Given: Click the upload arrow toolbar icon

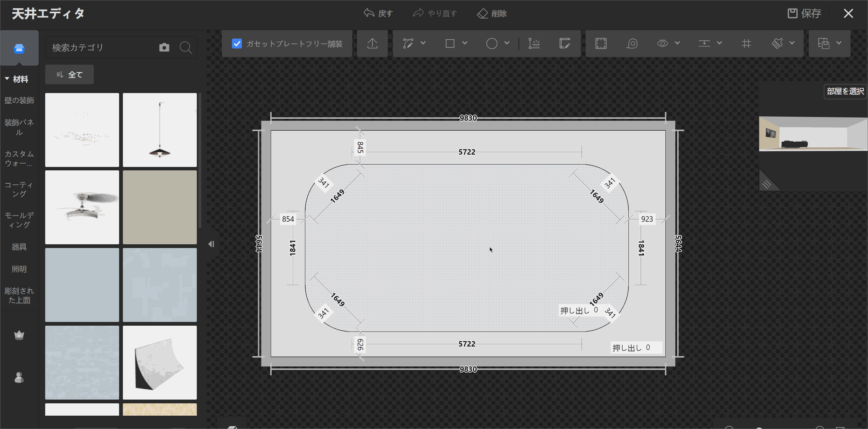Looking at the screenshot, I should coord(372,43).
